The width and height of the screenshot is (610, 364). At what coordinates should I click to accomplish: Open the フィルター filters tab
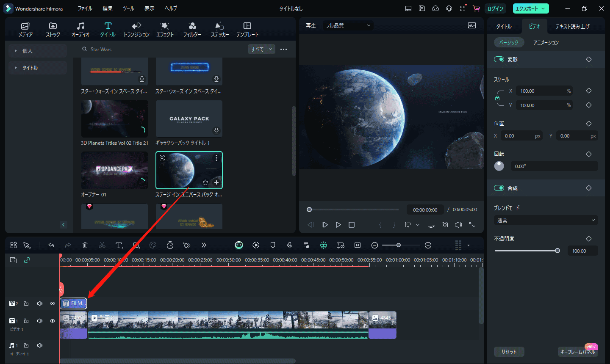coord(192,30)
